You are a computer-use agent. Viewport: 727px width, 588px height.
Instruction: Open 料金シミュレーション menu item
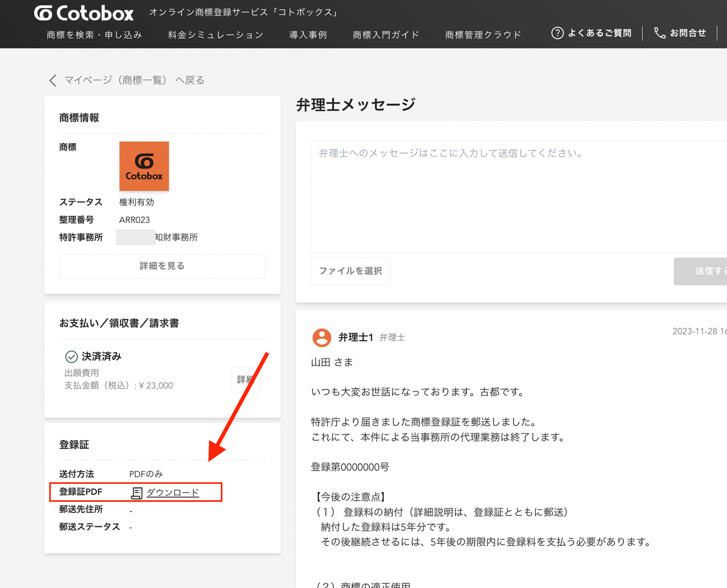pos(216,35)
